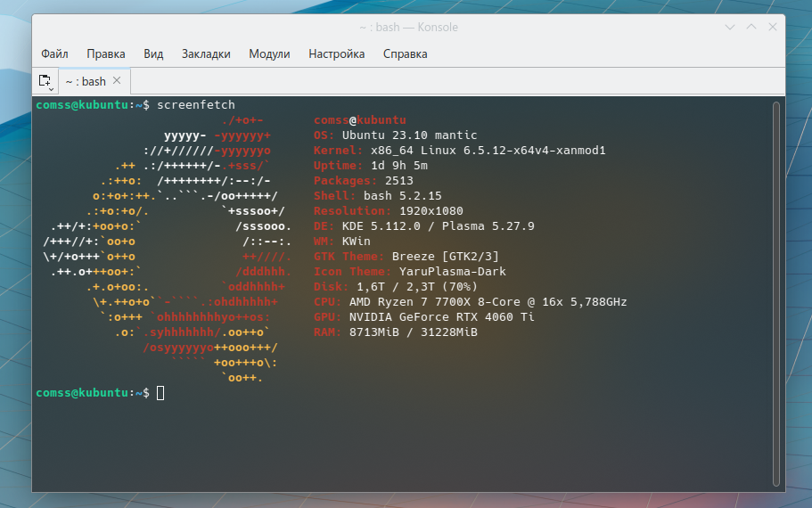Click the DE value 'KDE 5.112.0 / Plasma 5.27.9'
Screen dimensions: 812x508
tap(439, 225)
